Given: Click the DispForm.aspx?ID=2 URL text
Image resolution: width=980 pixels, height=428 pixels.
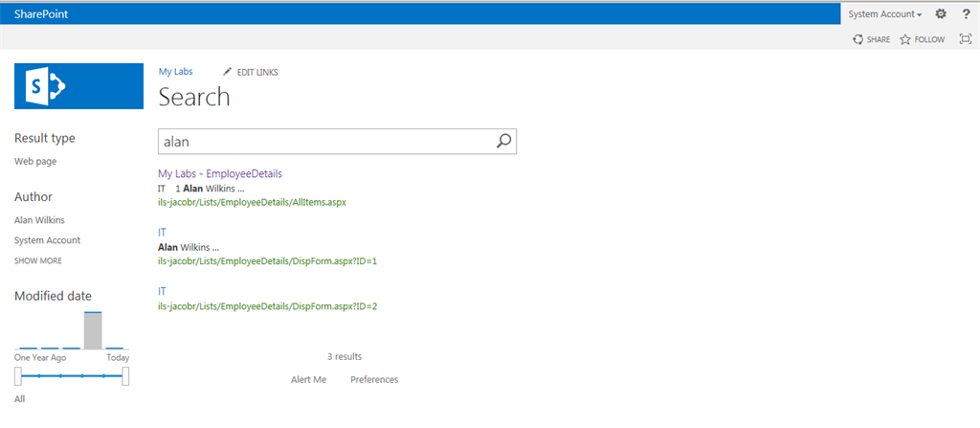Looking at the screenshot, I should (268, 306).
